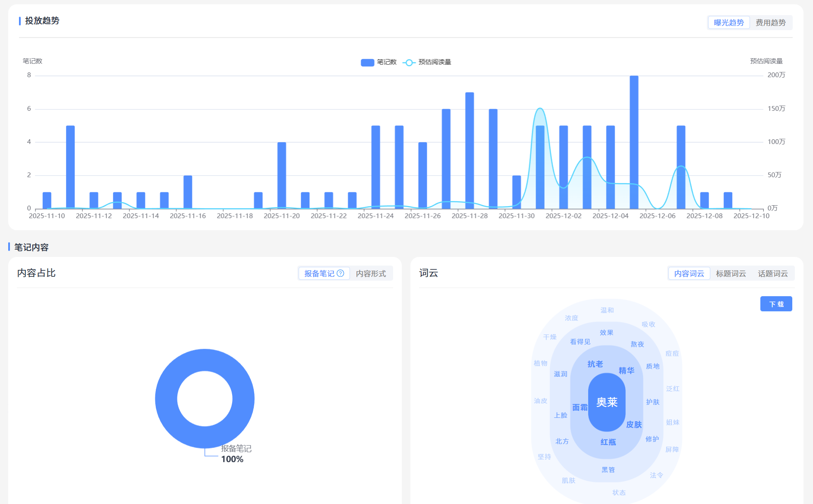Switch to the 费用趋势 tab

coord(770,23)
